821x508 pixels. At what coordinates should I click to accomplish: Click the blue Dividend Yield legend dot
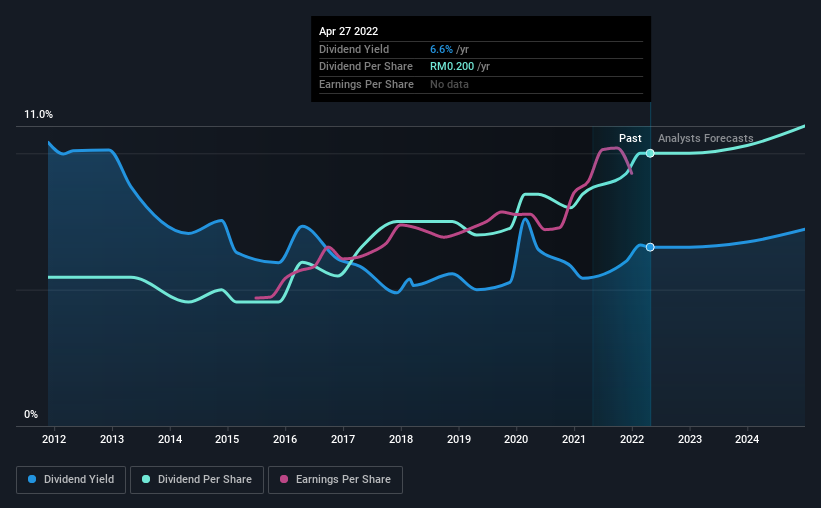[x=32, y=479]
